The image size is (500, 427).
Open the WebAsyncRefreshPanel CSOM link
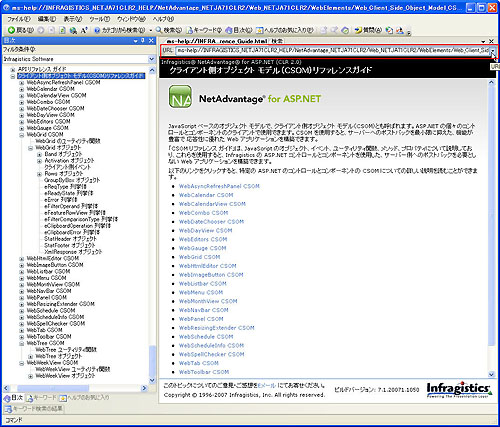tap(219, 186)
